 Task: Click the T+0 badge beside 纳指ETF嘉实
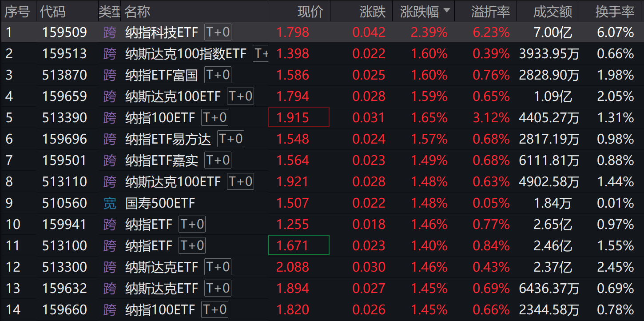(218, 160)
